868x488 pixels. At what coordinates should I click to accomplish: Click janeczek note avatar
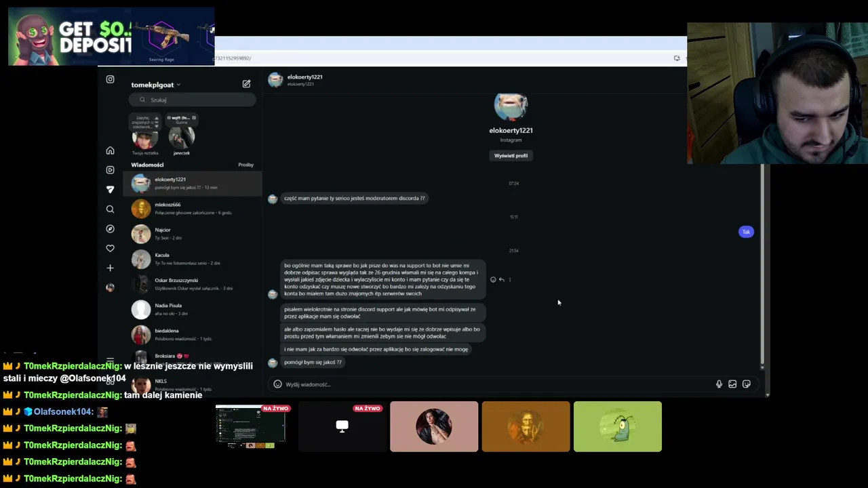(181, 139)
